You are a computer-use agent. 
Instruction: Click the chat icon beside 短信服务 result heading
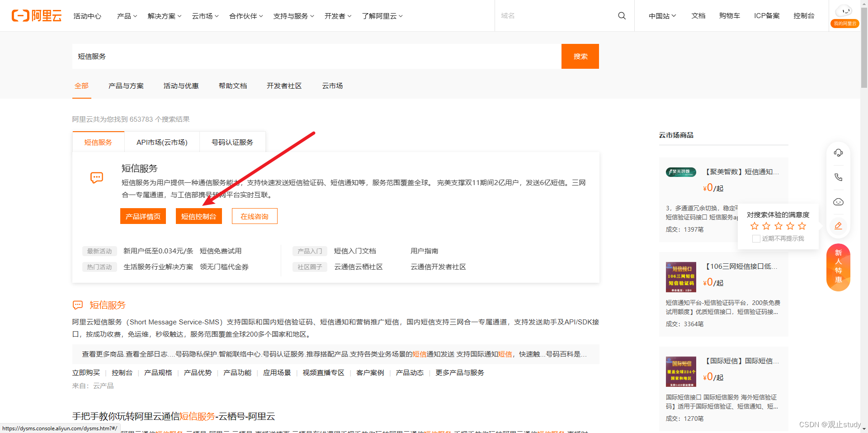(78, 305)
